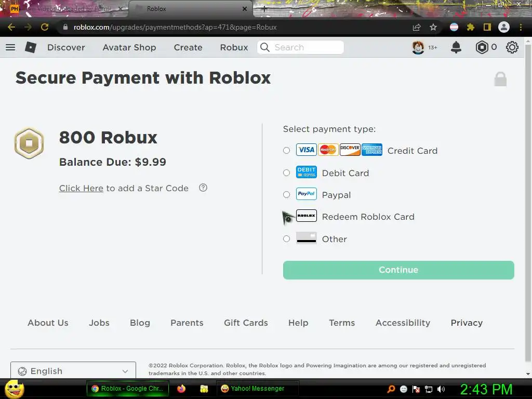The height and width of the screenshot is (399, 532).
Task: Open the Discover nav item
Action: coord(66,47)
